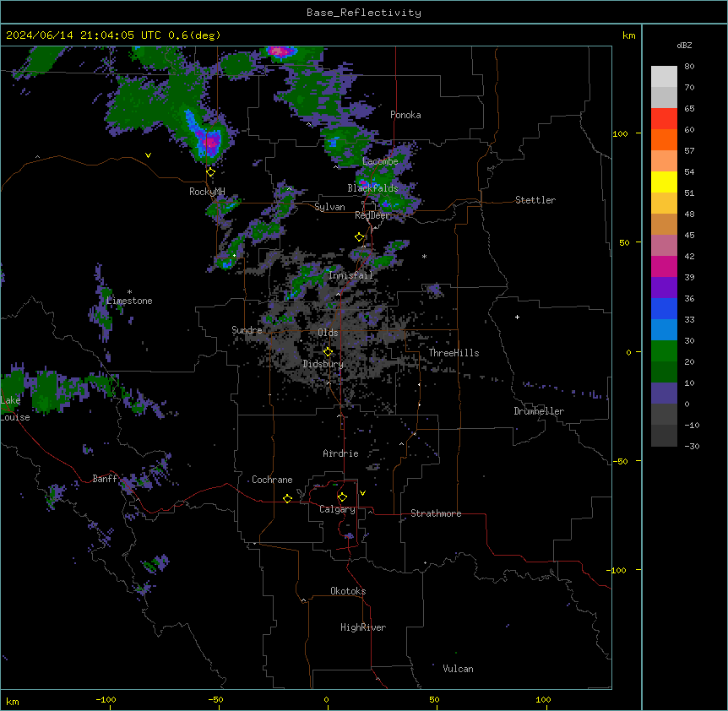Click the pink storm core at top edge
728x711 pixels.
(280, 51)
